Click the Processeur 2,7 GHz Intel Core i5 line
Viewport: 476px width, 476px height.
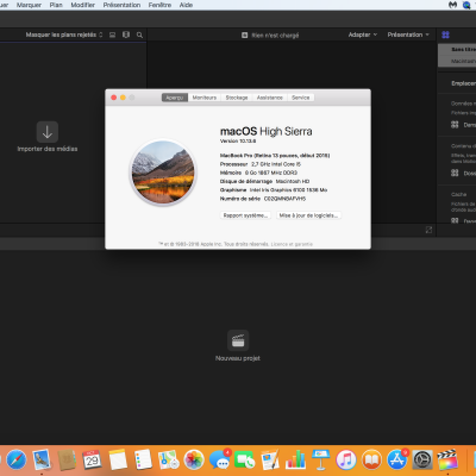coord(260,164)
